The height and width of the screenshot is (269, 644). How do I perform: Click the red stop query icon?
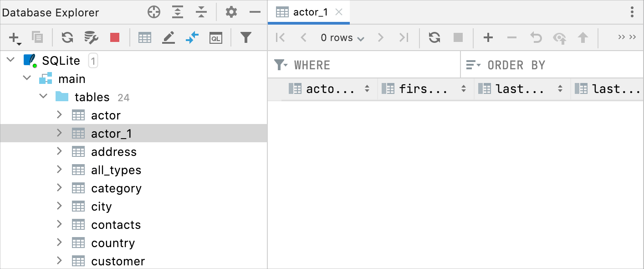(x=114, y=37)
